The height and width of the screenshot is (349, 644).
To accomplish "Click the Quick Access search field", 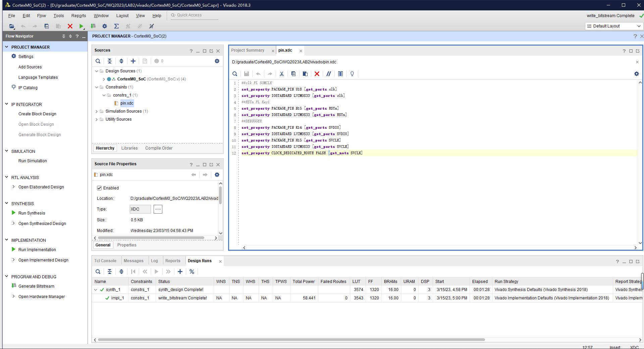I will [x=195, y=15].
